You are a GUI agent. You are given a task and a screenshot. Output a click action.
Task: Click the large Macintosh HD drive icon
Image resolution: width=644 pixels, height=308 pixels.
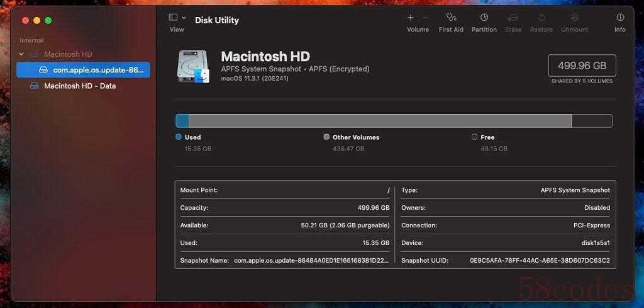(x=193, y=66)
